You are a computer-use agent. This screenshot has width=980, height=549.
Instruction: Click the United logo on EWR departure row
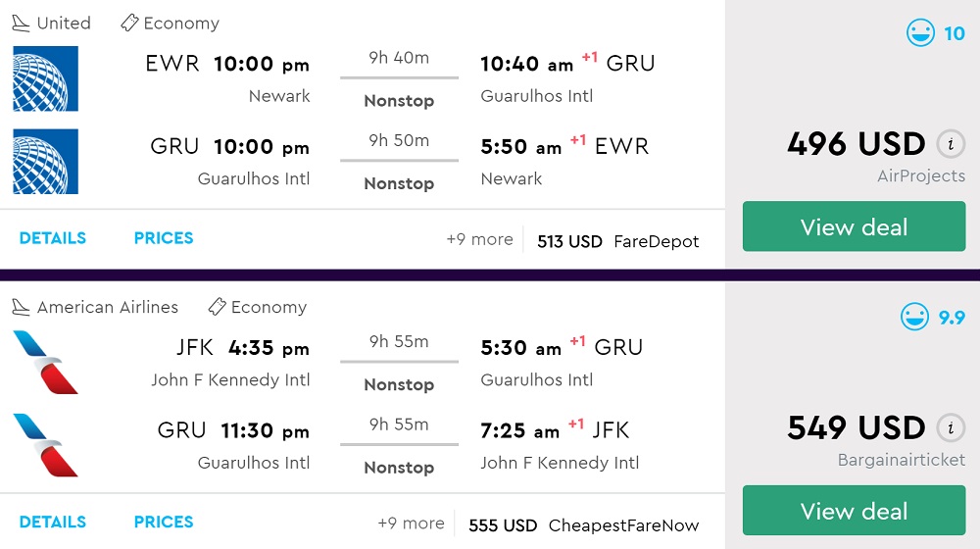(x=45, y=78)
